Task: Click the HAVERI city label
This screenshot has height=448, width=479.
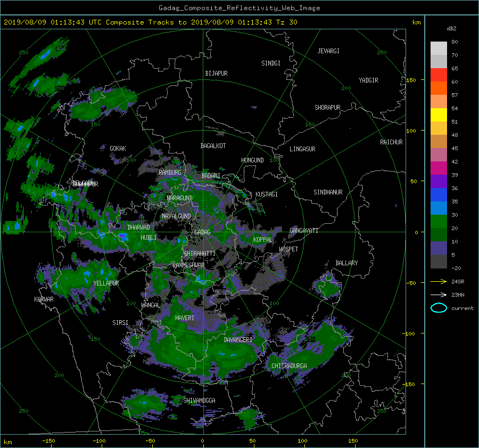Action: point(185,319)
